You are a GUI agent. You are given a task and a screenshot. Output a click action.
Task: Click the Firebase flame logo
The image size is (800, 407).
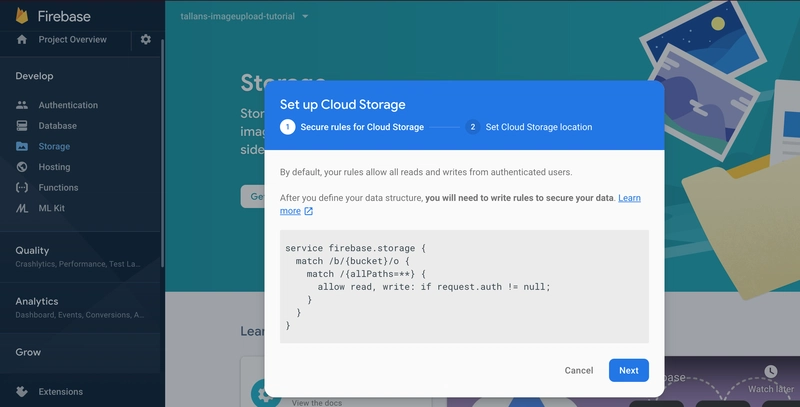[x=22, y=16]
